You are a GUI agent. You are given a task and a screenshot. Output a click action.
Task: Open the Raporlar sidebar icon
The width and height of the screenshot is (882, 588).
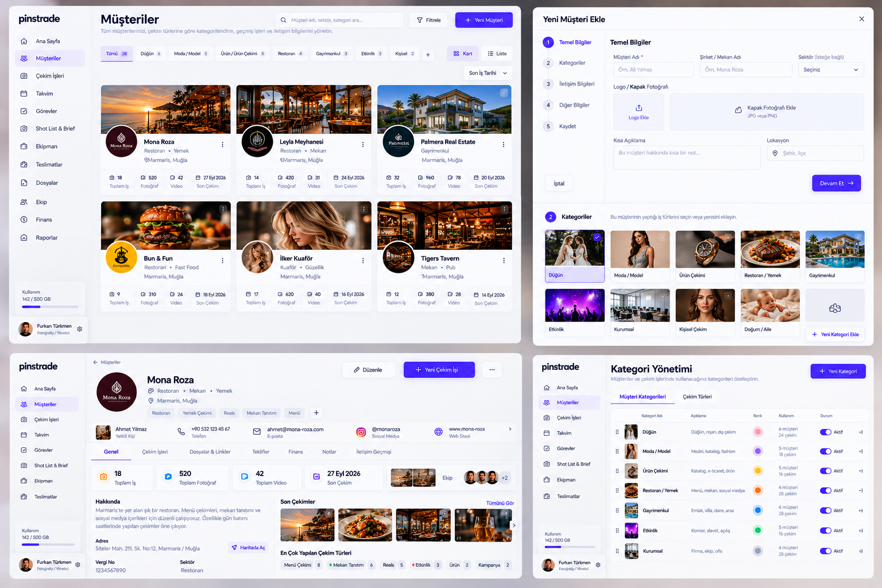click(x=24, y=238)
